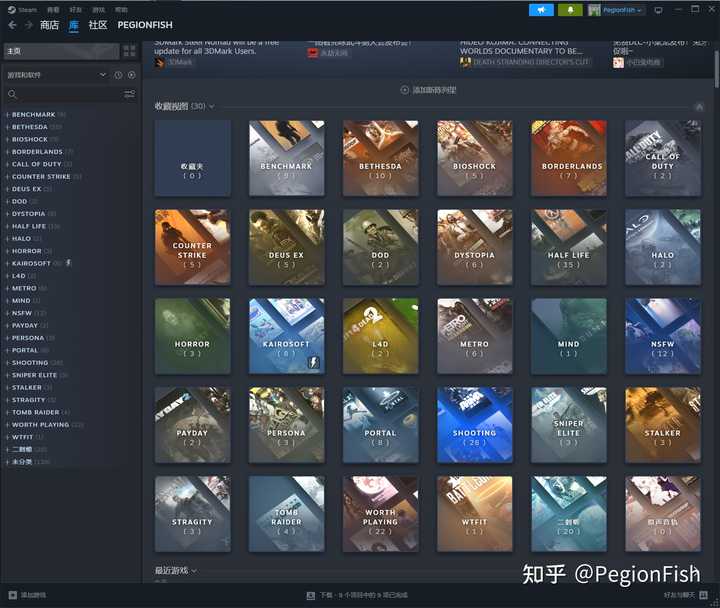Open the Games menu in the title bar
The image size is (720, 608).
(x=98, y=10)
